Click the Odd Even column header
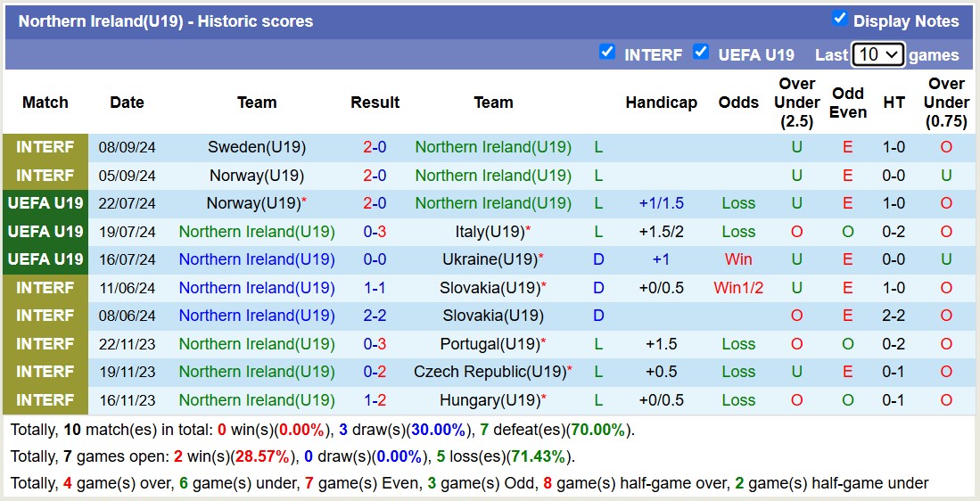This screenshot has width=980, height=501. click(847, 103)
